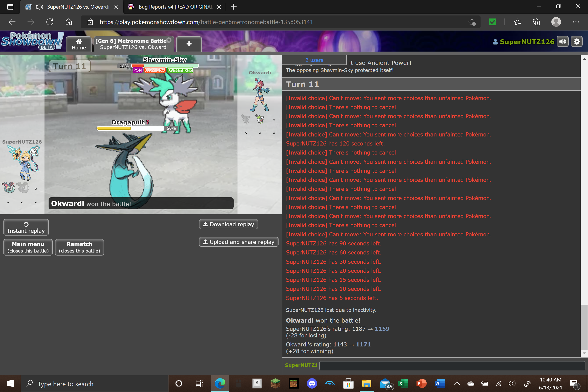The image size is (588, 392).
Task: Expand the 2 users list
Action: tap(314, 60)
